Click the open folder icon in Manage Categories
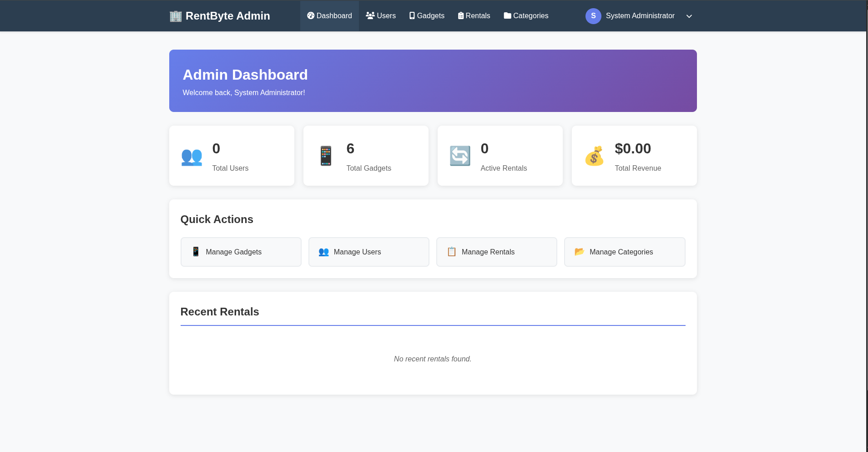Image resolution: width=868 pixels, height=452 pixels. tap(579, 252)
